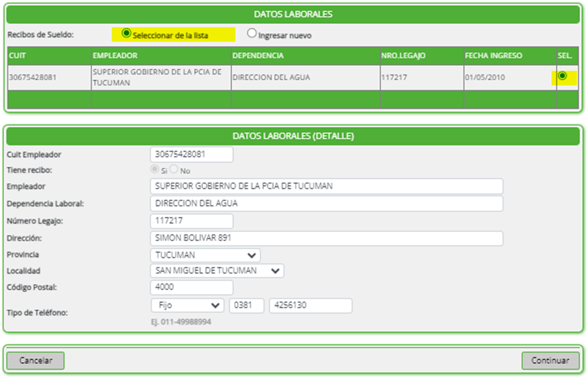Click into the Cuit Empleador field
This screenshot has width=588, height=378.
point(191,155)
